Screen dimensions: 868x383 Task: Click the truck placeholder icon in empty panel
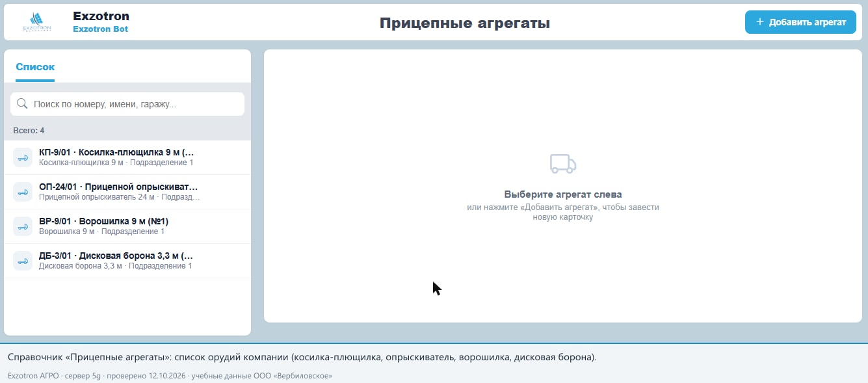pos(562,165)
